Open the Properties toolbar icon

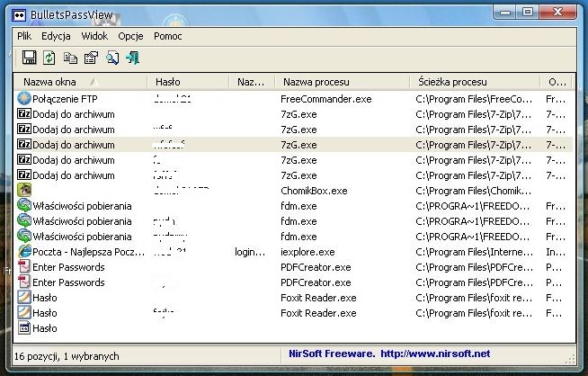point(91,58)
